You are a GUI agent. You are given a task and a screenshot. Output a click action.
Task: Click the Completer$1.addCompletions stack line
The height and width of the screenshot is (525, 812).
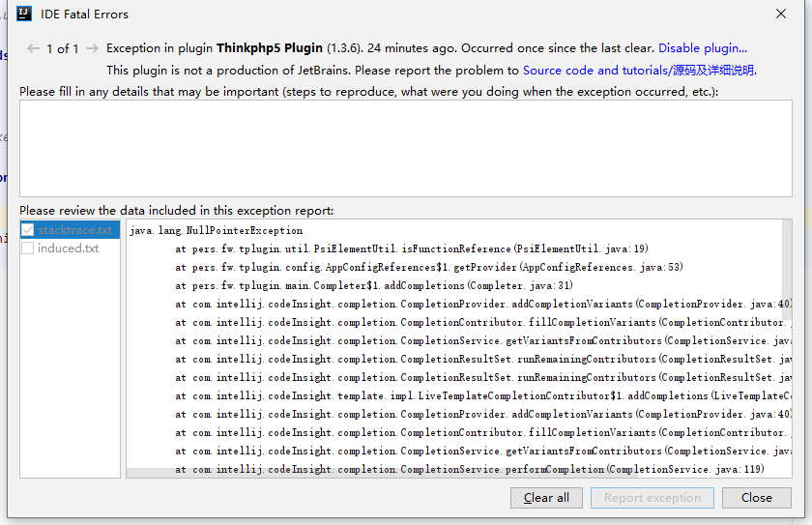374,286
